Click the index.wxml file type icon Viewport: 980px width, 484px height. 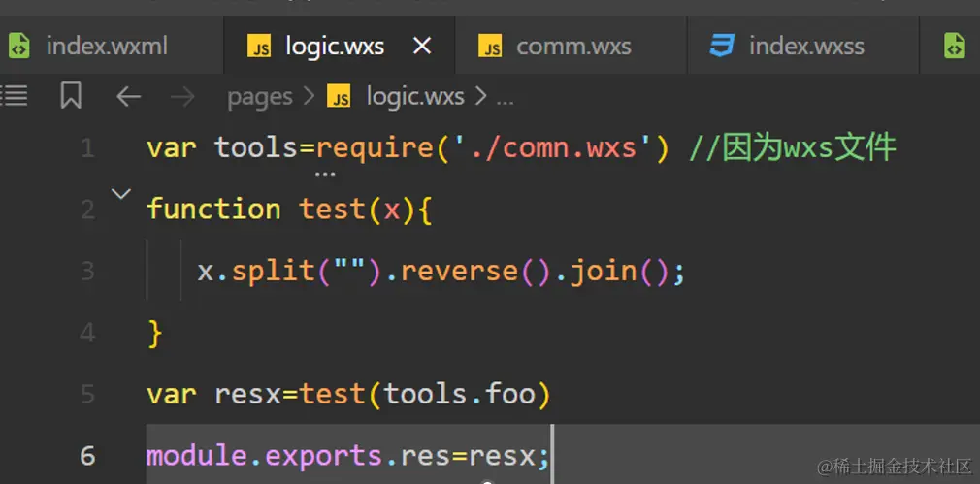tap(18, 47)
